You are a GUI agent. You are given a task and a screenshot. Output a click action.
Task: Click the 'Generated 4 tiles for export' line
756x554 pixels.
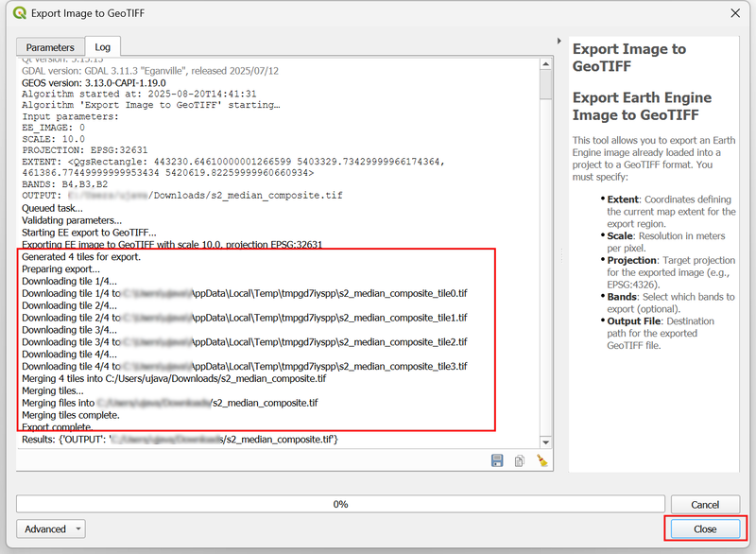click(x=81, y=256)
